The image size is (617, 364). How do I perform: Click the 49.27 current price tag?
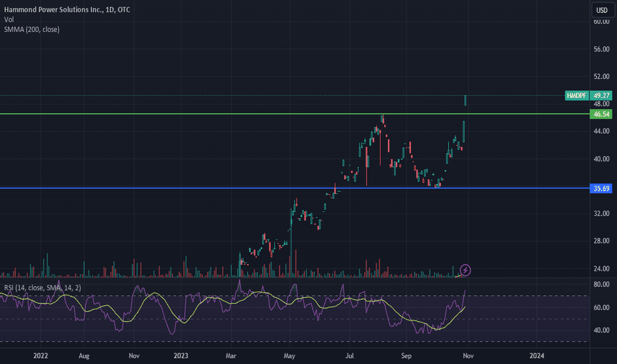point(601,95)
